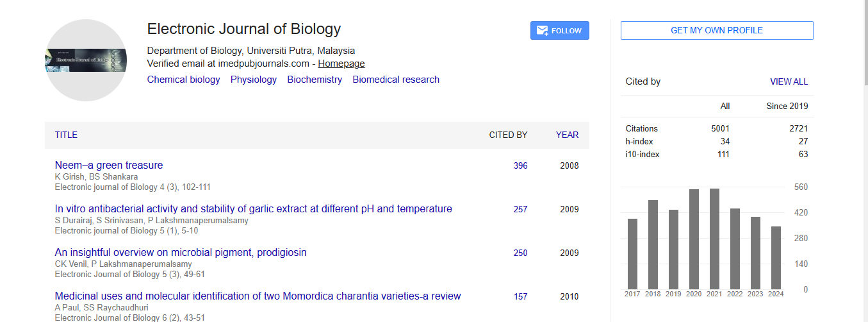Open the garlic extract antibacterial activity article

click(253, 208)
